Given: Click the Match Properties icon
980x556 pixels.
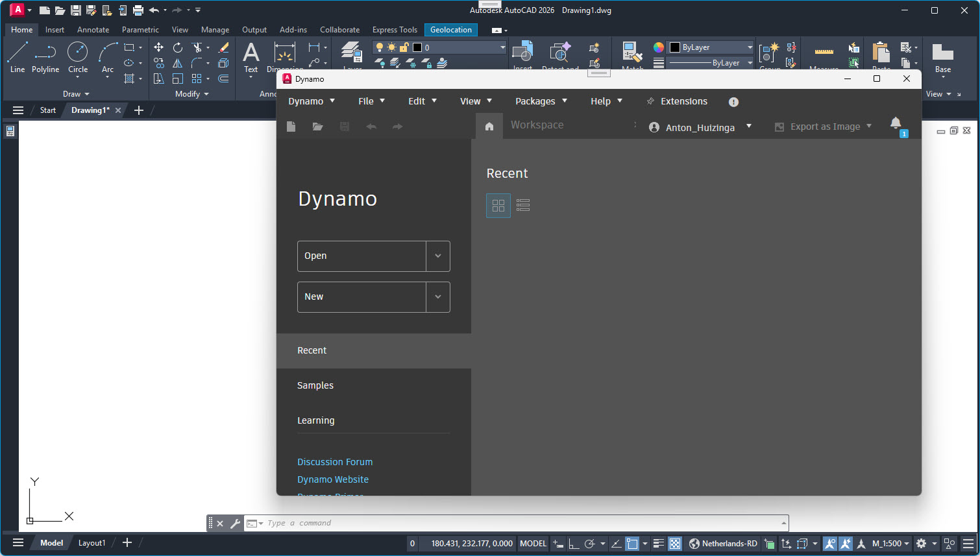Looking at the screenshot, I should click(632, 53).
